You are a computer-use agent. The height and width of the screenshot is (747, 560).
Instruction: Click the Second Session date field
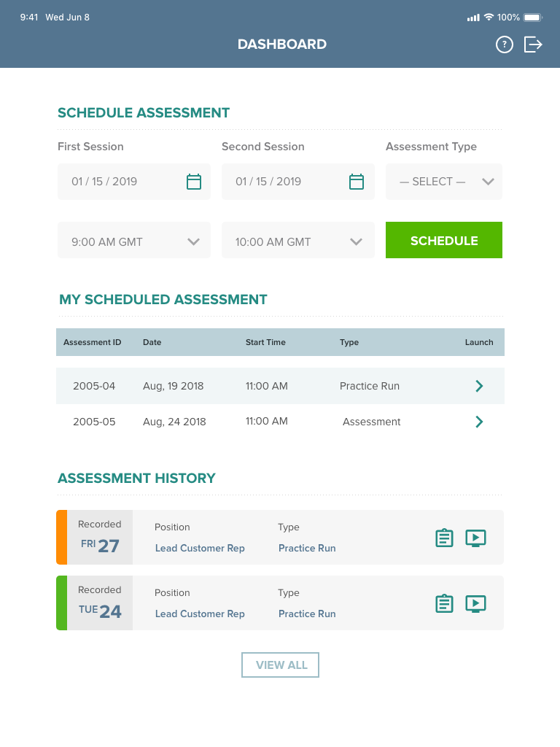[x=284, y=182]
